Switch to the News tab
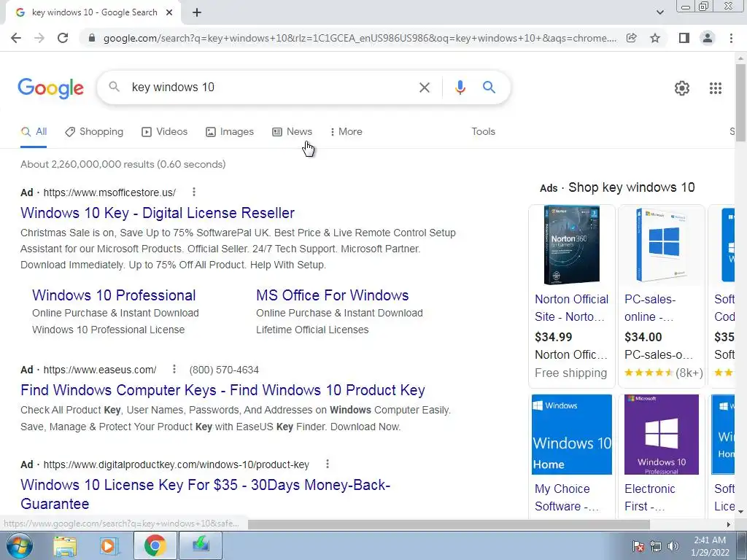This screenshot has height=560, width=747. pyautogui.click(x=292, y=132)
